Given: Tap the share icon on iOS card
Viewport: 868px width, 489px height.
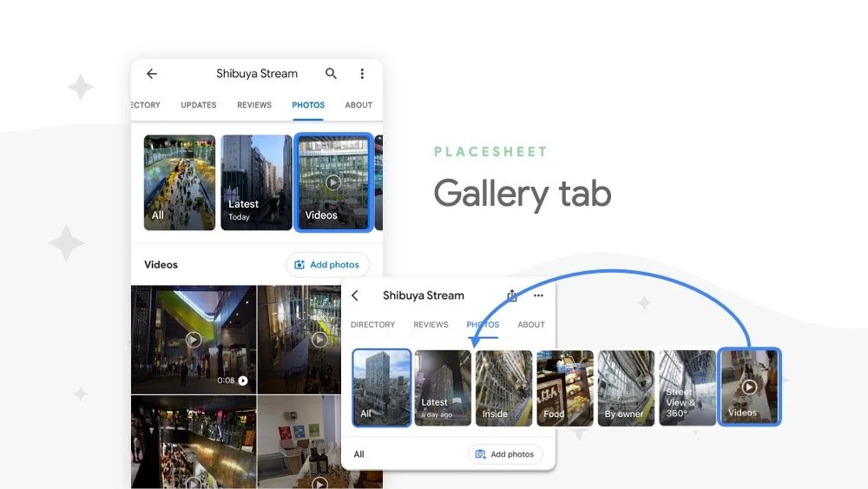Looking at the screenshot, I should [512, 295].
